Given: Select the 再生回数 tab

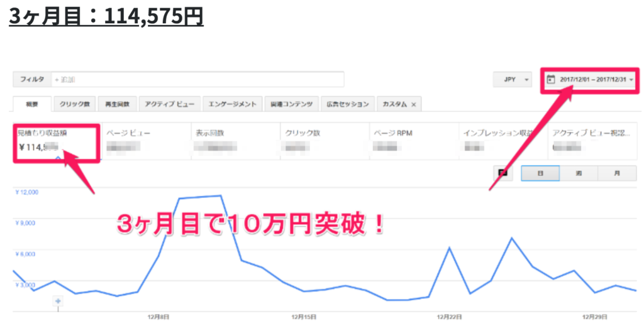Looking at the screenshot, I should pos(117,104).
